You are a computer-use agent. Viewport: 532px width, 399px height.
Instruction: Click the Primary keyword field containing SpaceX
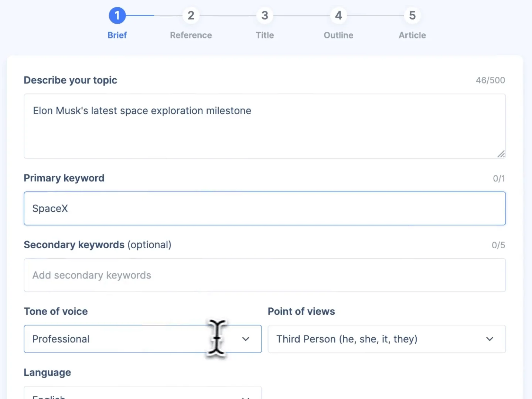(x=265, y=208)
